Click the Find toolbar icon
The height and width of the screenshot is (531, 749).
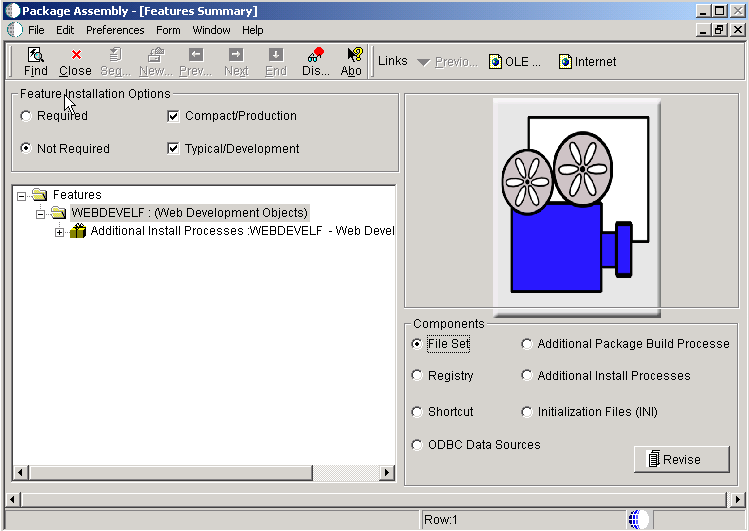tap(35, 55)
